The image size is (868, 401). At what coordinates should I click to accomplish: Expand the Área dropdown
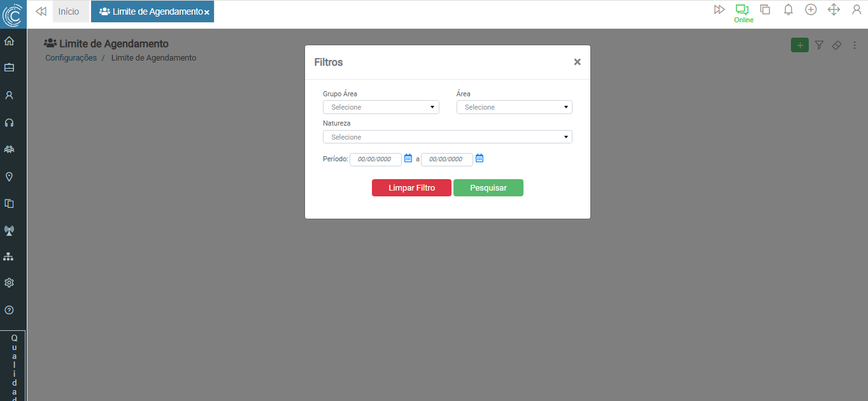coord(514,107)
